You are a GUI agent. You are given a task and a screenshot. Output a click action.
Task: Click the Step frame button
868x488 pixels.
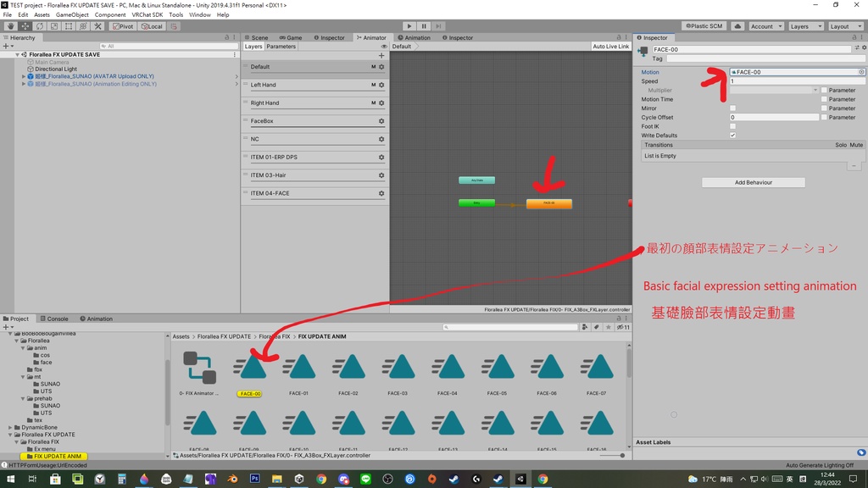point(438,26)
